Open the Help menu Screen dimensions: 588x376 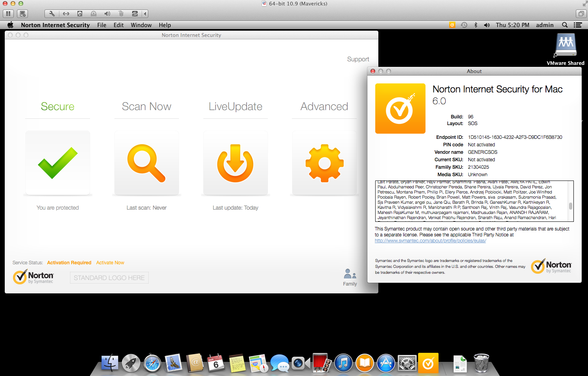[165, 25]
